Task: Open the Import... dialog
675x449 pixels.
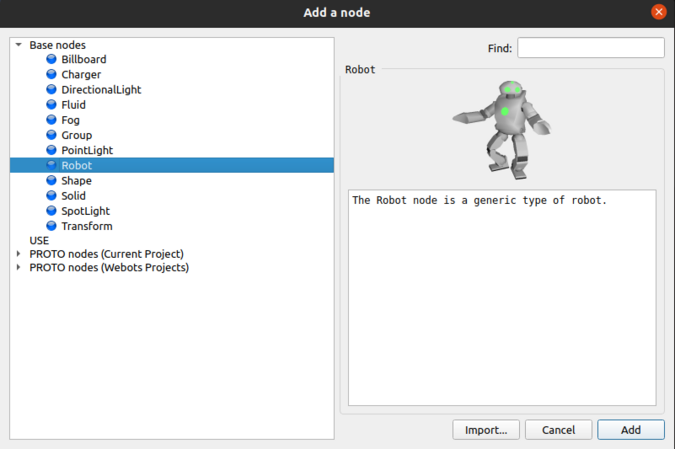Action: (x=486, y=430)
